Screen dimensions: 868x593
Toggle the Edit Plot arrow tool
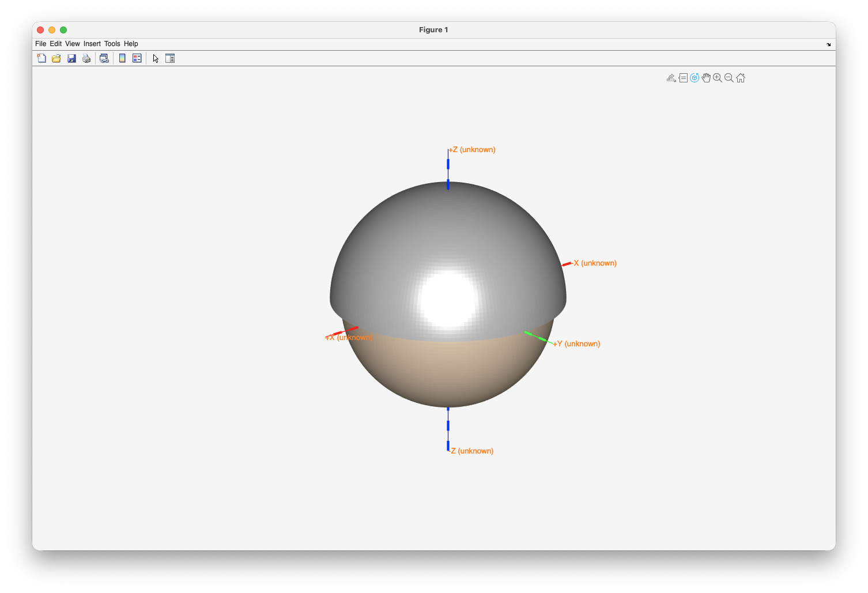click(156, 58)
